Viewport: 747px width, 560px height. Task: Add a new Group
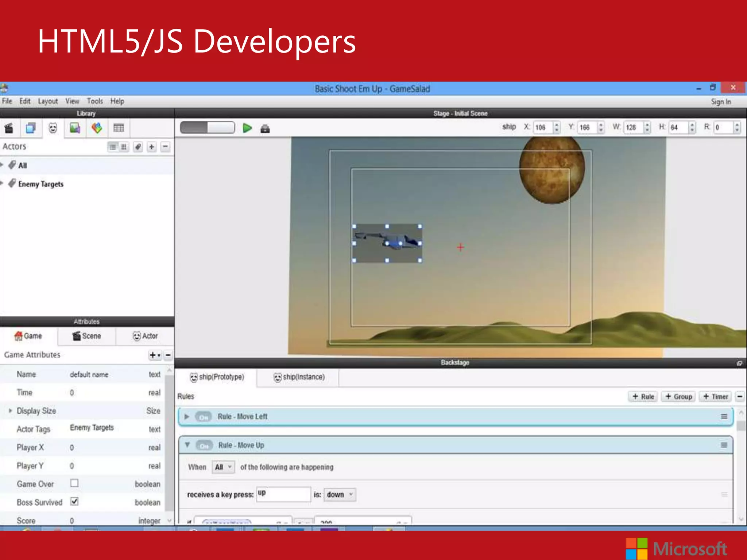click(x=679, y=396)
